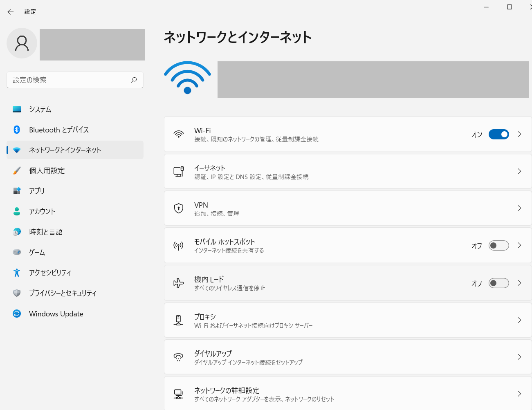Open the アプリ settings section
This screenshot has height=410, width=532.
(x=36, y=191)
